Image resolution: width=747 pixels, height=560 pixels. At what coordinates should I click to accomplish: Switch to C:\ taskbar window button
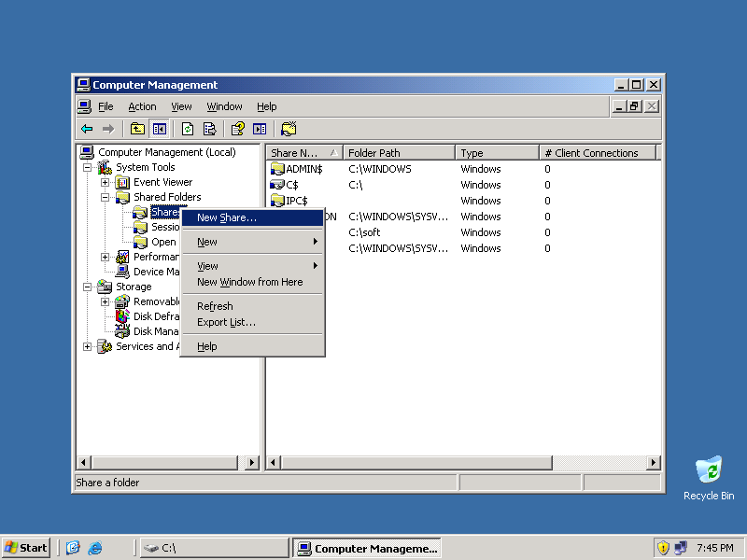[215, 548]
